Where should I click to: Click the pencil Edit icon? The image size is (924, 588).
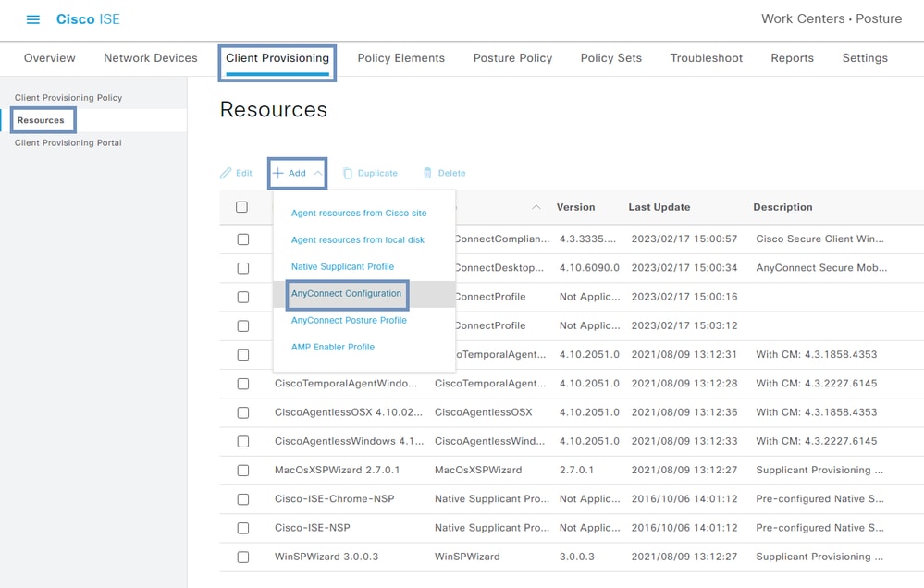[226, 173]
